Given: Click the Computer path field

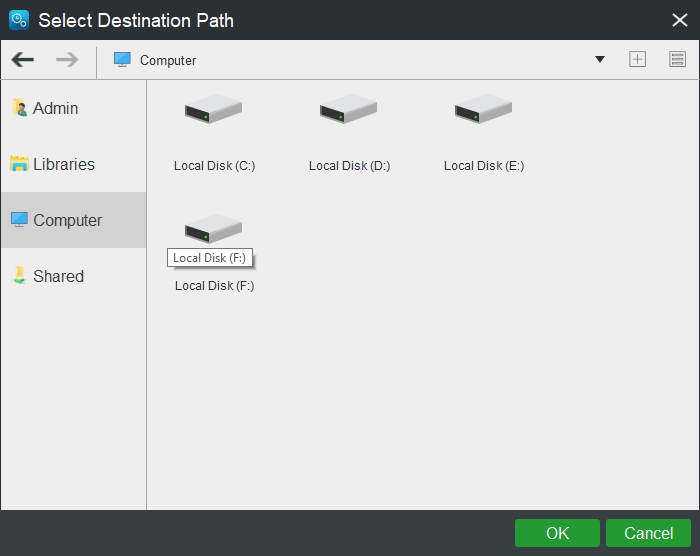Looking at the screenshot, I should [x=348, y=59].
